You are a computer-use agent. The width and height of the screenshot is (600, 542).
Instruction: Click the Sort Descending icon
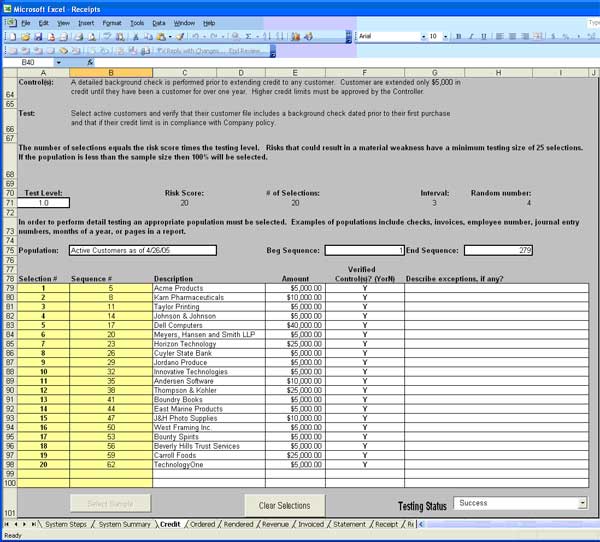(280, 37)
